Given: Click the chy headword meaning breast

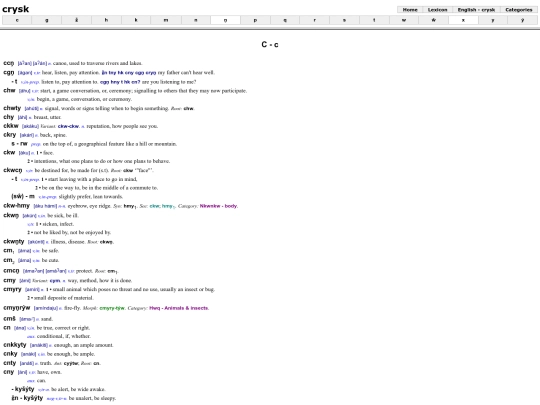Looking at the screenshot, I should (x=9, y=117).
